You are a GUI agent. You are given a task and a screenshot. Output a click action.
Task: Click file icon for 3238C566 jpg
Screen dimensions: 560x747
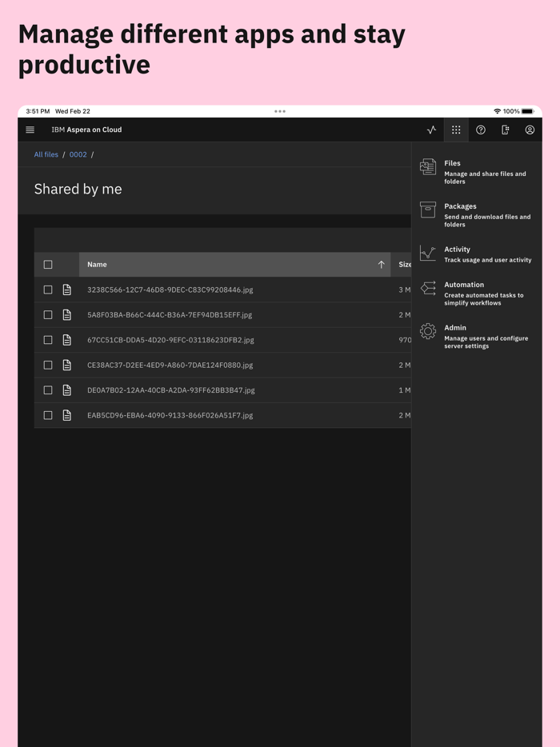(66, 290)
